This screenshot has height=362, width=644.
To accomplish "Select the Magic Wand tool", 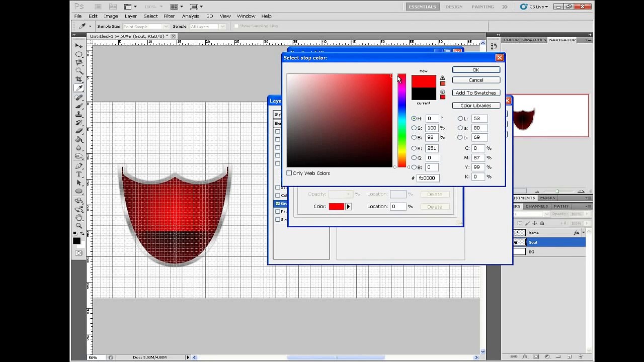I will (x=79, y=71).
